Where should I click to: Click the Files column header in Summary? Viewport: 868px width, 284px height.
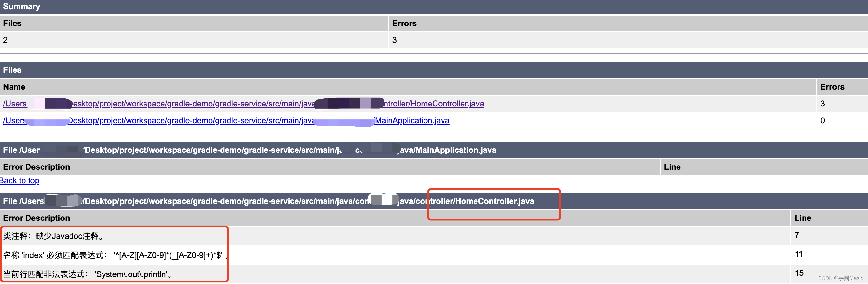tap(194, 23)
